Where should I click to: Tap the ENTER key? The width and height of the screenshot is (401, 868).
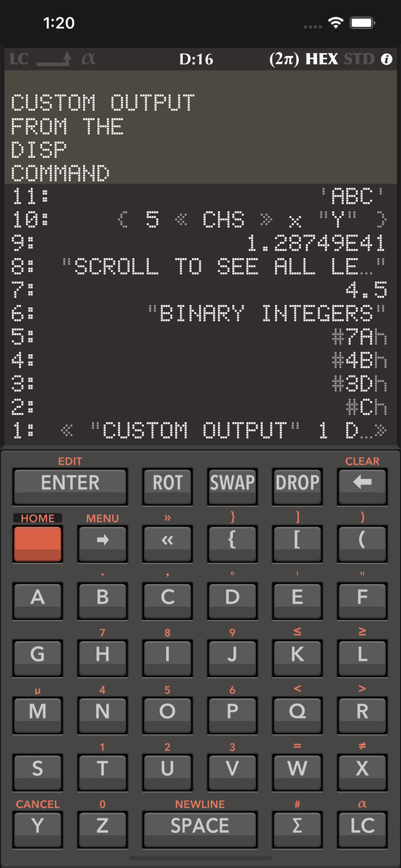pyautogui.click(x=70, y=486)
